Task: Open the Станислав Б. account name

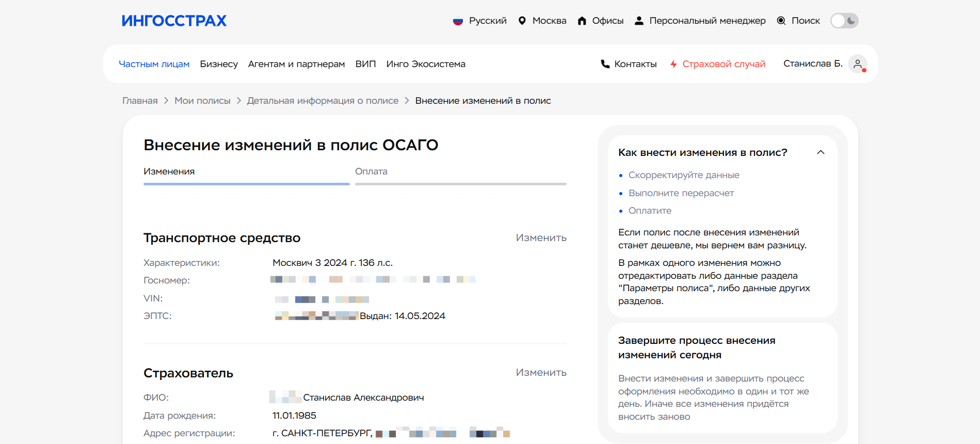Action: pyautogui.click(x=813, y=64)
